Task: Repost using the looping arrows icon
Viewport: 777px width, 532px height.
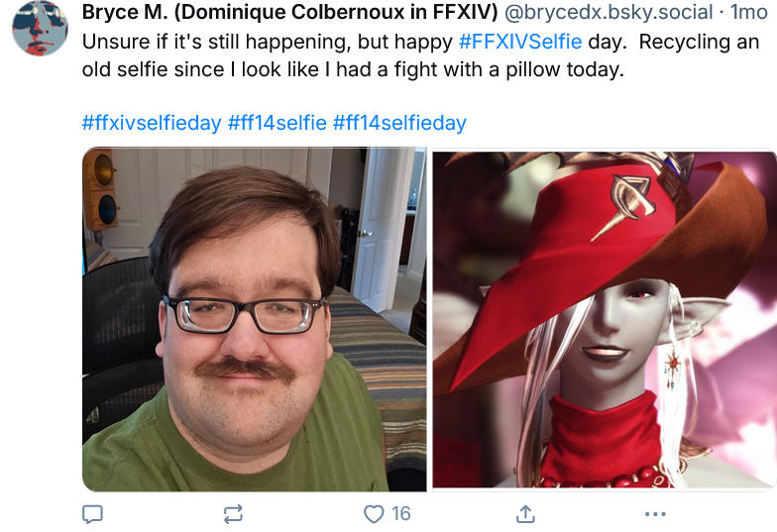Action: point(233,514)
